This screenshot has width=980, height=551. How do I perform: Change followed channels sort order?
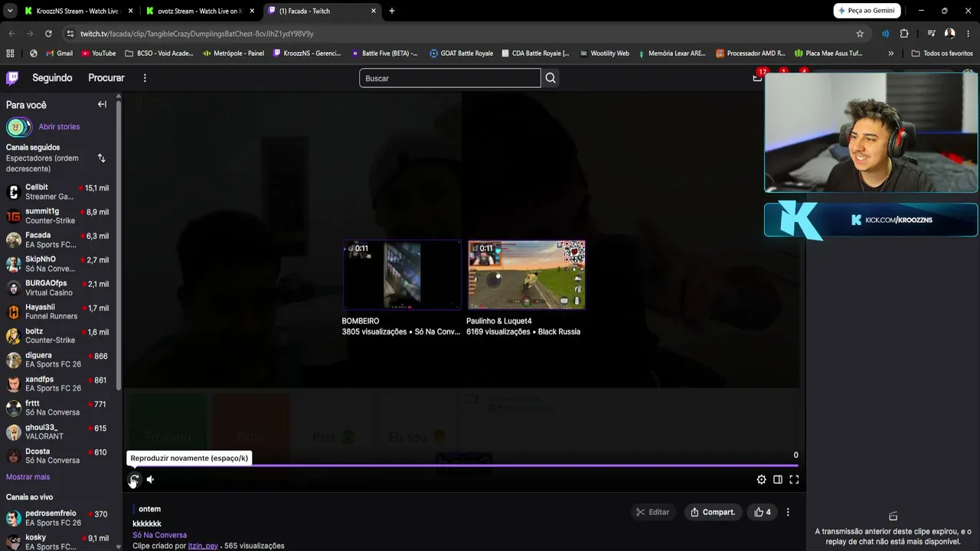(x=101, y=158)
